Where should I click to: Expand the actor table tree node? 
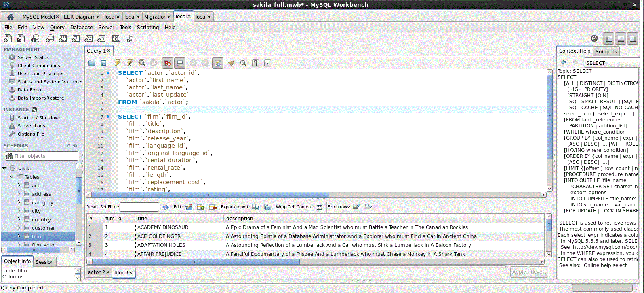[19, 185]
